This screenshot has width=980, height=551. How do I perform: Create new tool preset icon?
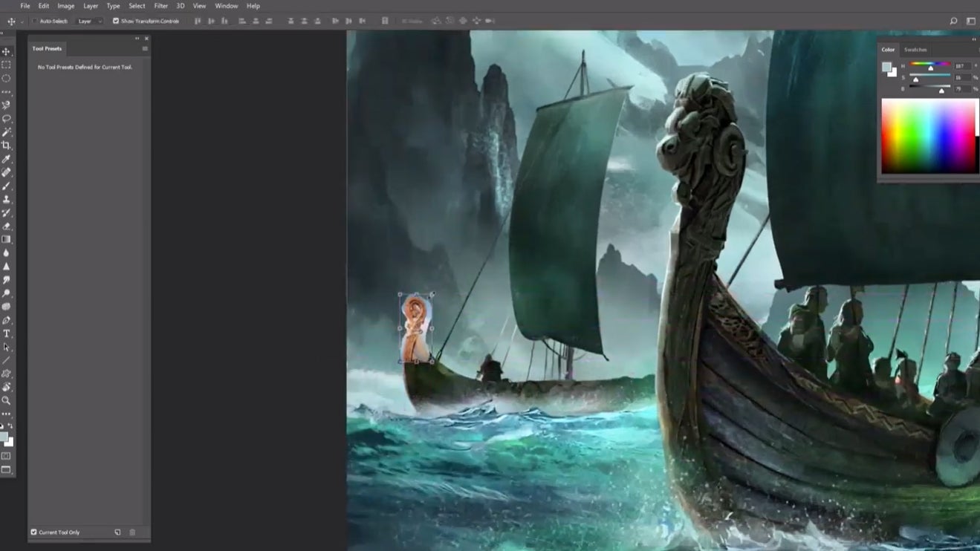pos(117,532)
